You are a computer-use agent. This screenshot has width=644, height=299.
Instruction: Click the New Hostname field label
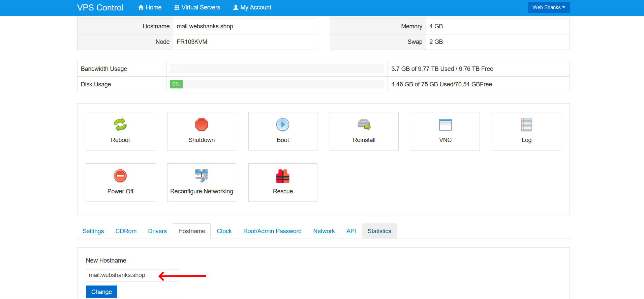click(x=106, y=261)
